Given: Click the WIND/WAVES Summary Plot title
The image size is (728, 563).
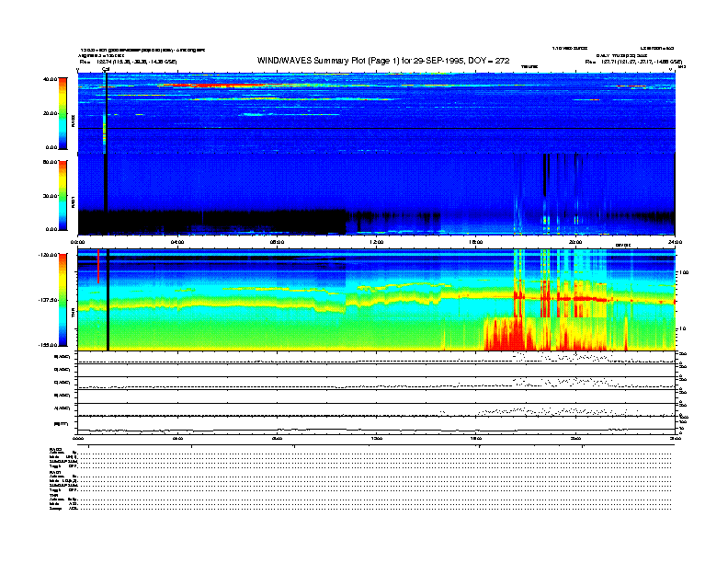Looking at the screenshot, I should [383, 61].
